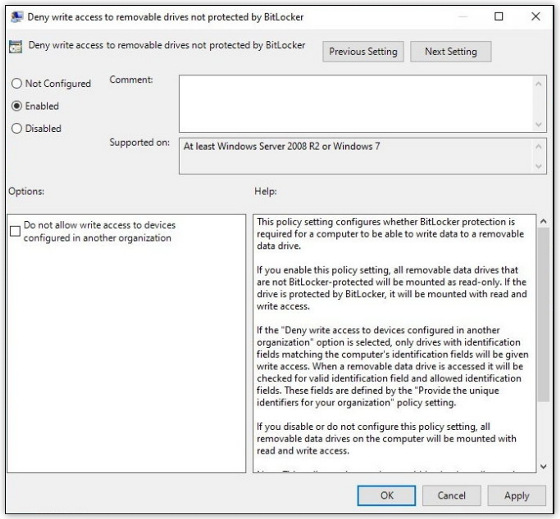Click Help pane scroll down arrow
This screenshot has height=519, width=560.
[543, 466]
